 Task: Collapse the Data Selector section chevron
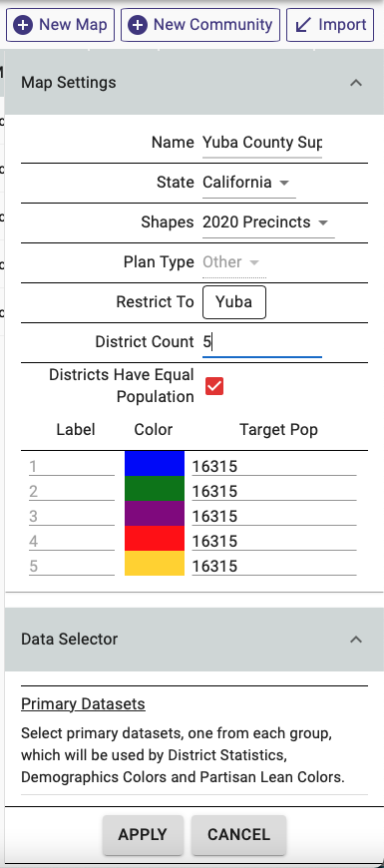[x=356, y=640]
